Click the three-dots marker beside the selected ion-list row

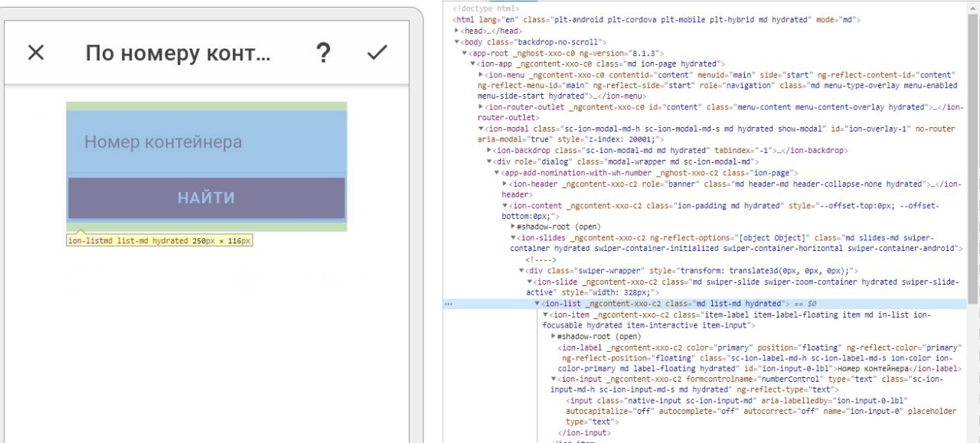pos(449,304)
